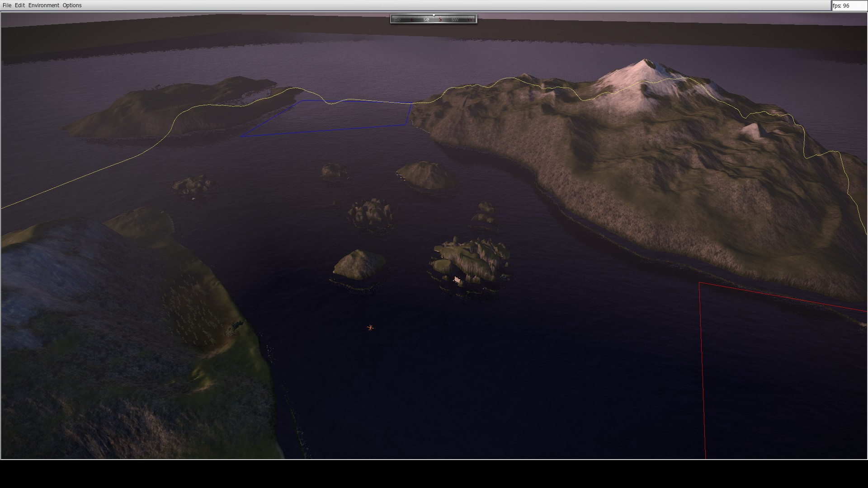868x488 pixels.
Task: Open the Options menu
Action: coord(72,5)
